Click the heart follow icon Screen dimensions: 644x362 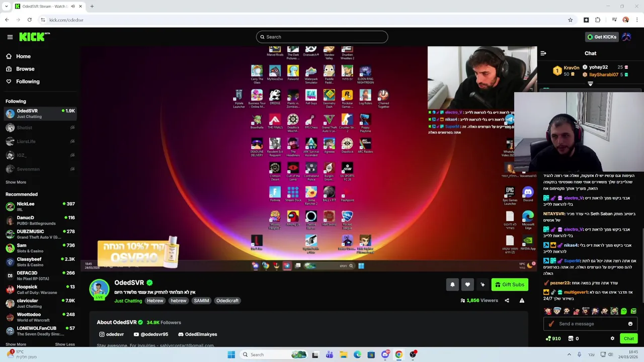467,285
